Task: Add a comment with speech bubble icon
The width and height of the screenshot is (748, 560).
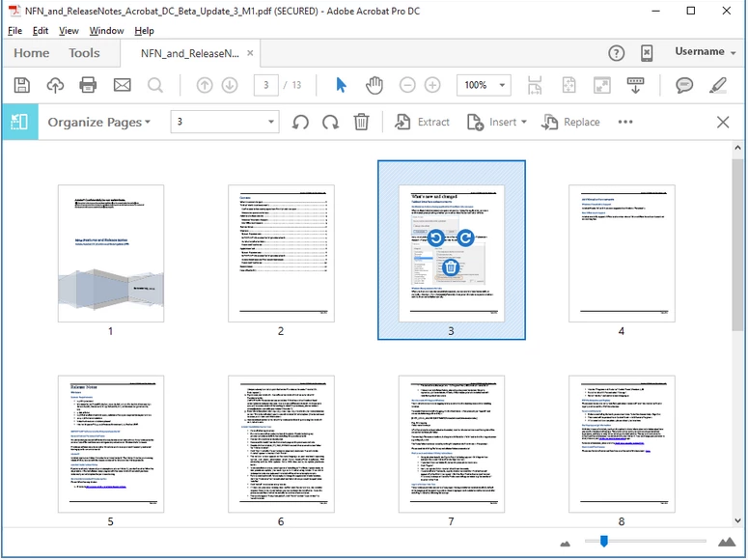Action: point(684,85)
